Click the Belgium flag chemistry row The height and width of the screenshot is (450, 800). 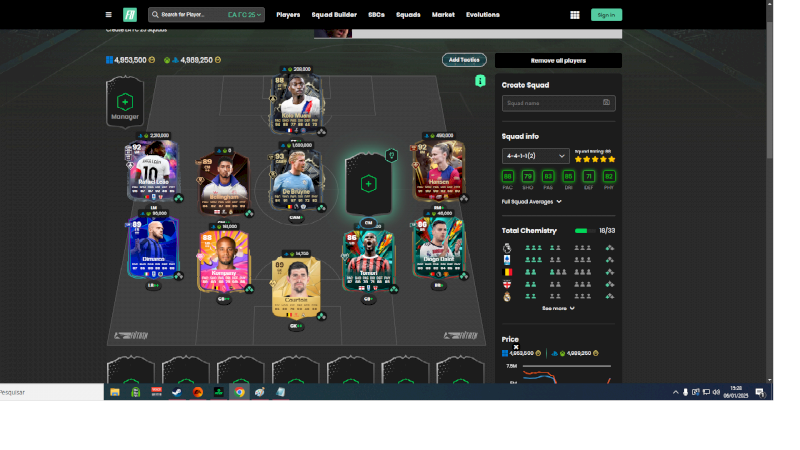click(507, 272)
